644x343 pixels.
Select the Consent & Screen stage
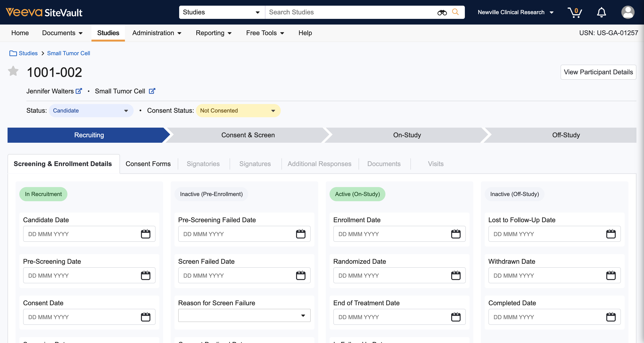tap(248, 135)
